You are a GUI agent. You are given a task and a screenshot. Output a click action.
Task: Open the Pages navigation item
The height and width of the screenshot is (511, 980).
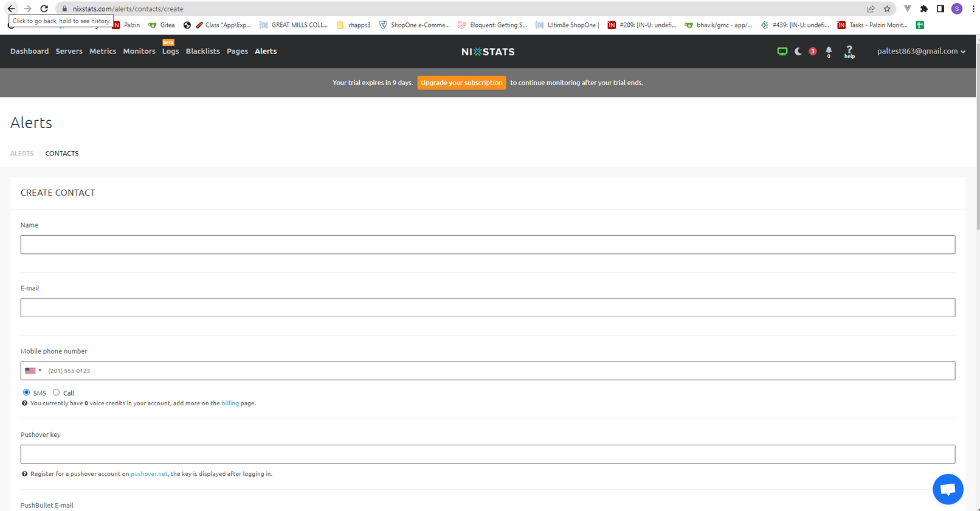pyautogui.click(x=237, y=51)
